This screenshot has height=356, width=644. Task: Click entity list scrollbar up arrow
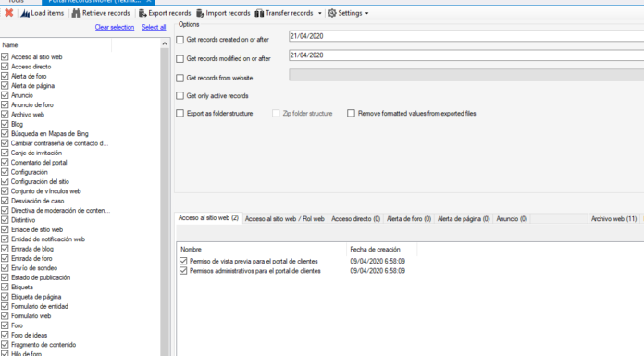(165, 43)
